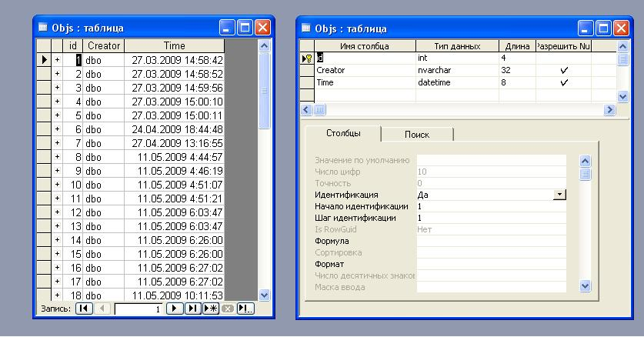
Task: Jump to last record button
Action: [x=192, y=309]
